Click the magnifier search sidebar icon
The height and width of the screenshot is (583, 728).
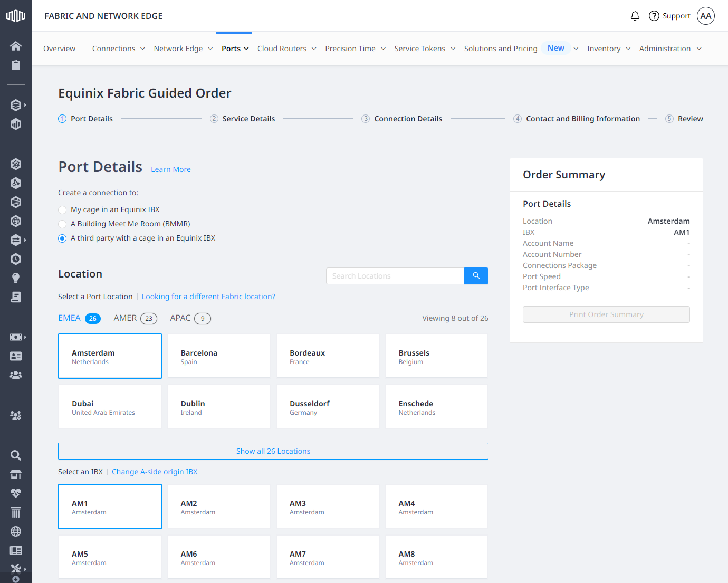click(x=16, y=455)
